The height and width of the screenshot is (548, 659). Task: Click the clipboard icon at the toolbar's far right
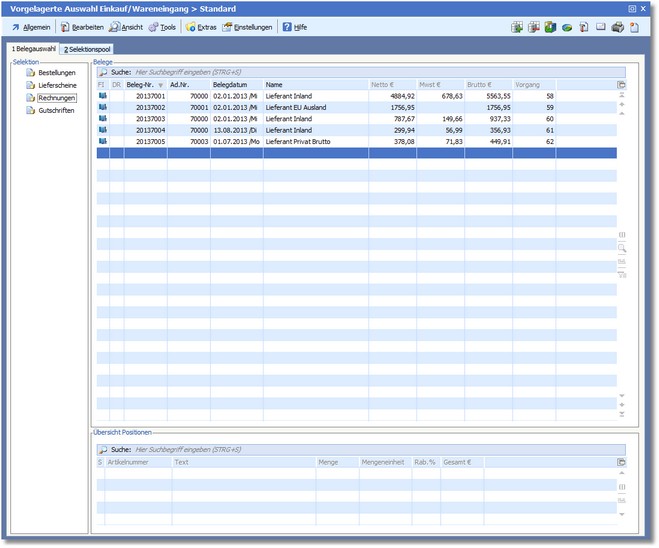coord(634,27)
